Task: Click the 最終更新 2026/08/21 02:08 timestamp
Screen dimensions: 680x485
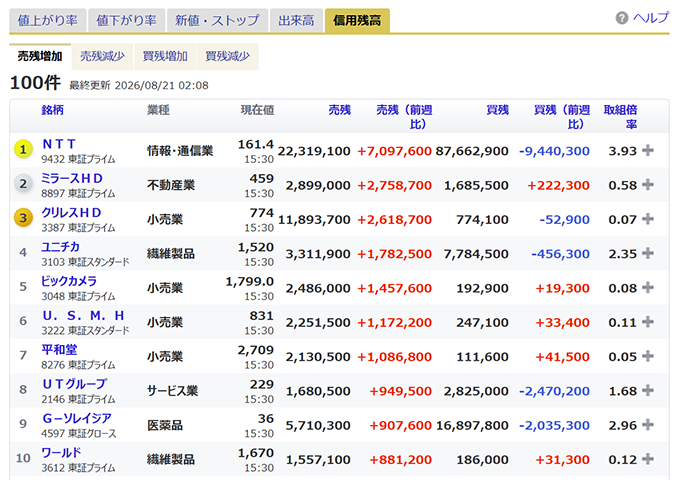Action: click(139, 85)
